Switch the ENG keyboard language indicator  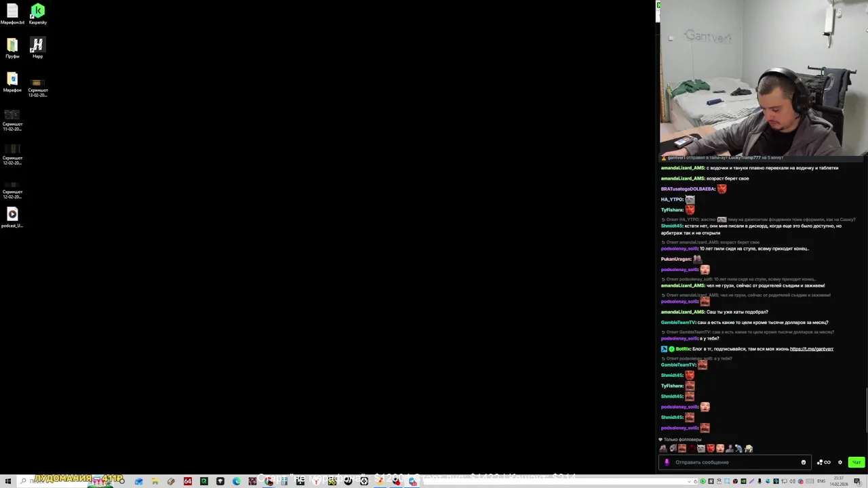point(821,481)
